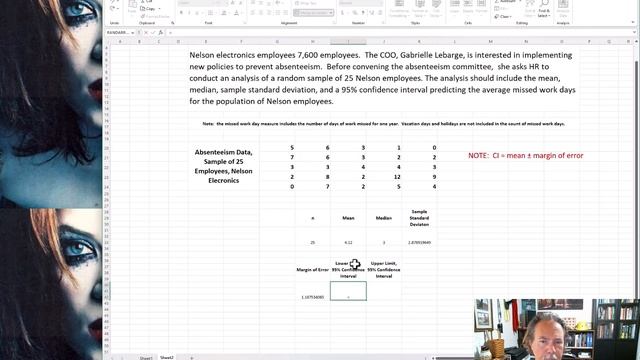Select the margin of error value cell
Image resolution: width=640 pixels, height=360 pixels.
[x=313, y=297]
